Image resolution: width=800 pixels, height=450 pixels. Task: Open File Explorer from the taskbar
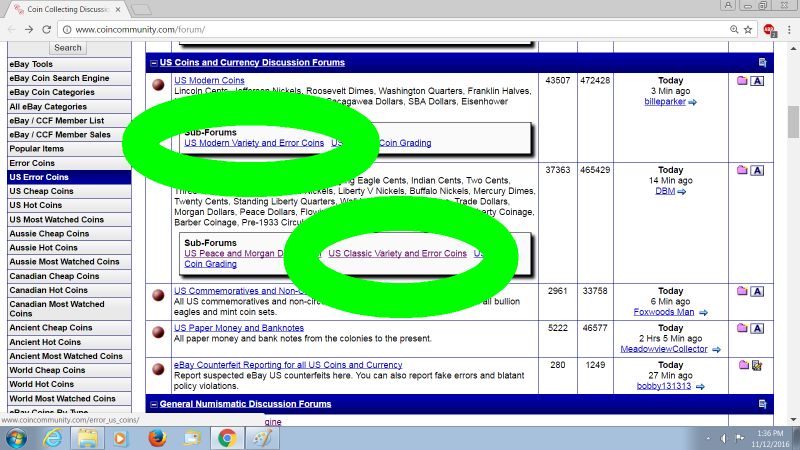(87, 438)
